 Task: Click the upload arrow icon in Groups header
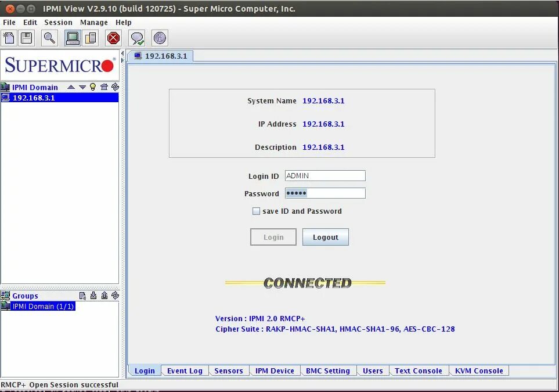point(104,296)
